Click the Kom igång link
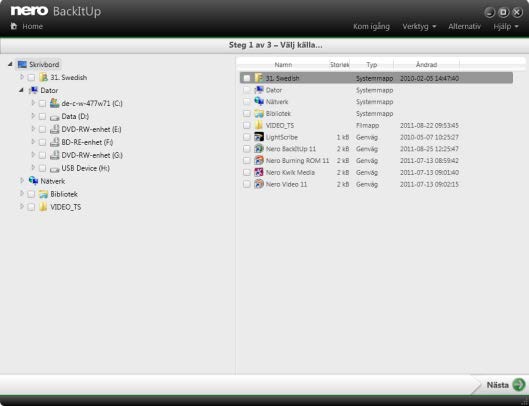The height and width of the screenshot is (406, 529). [371, 26]
